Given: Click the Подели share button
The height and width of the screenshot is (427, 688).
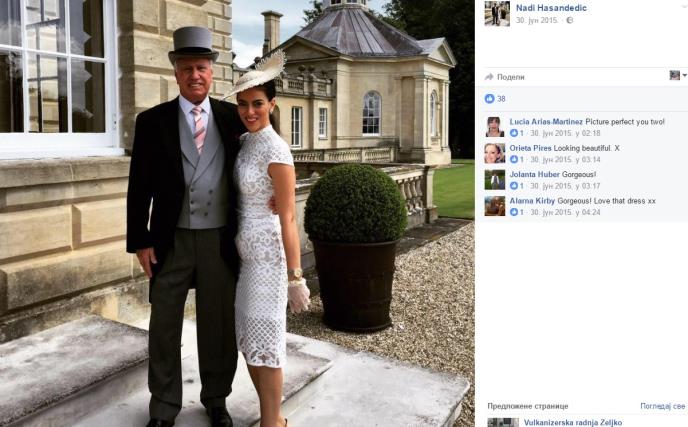Looking at the screenshot, I should pos(505,77).
